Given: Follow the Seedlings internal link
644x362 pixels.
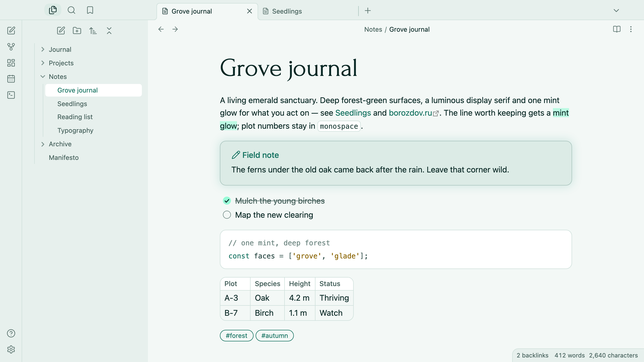Looking at the screenshot, I should coord(353,113).
